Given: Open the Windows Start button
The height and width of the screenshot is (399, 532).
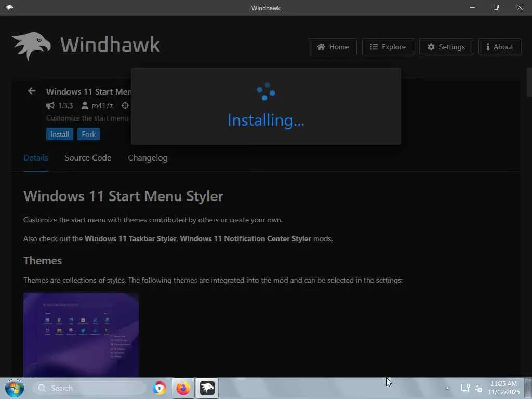Looking at the screenshot, I should pyautogui.click(x=14, y=388).
